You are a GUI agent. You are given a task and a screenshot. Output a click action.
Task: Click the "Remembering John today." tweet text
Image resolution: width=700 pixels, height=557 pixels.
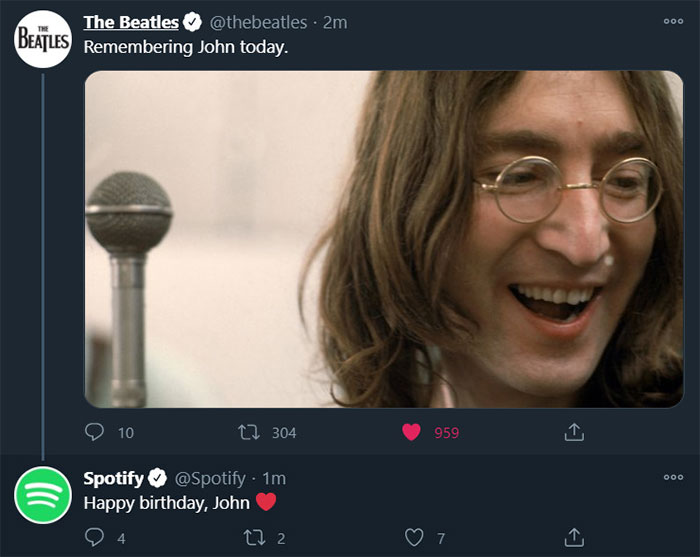tap(185, 47)
